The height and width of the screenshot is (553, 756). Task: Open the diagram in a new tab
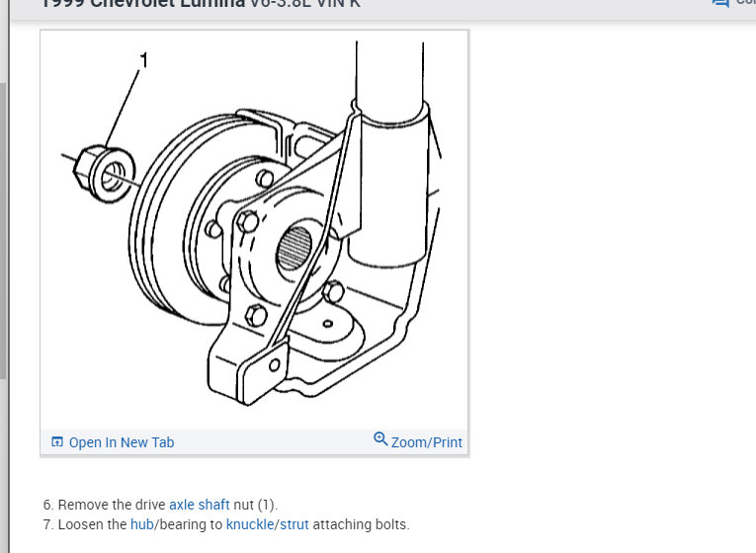(122, 442)
